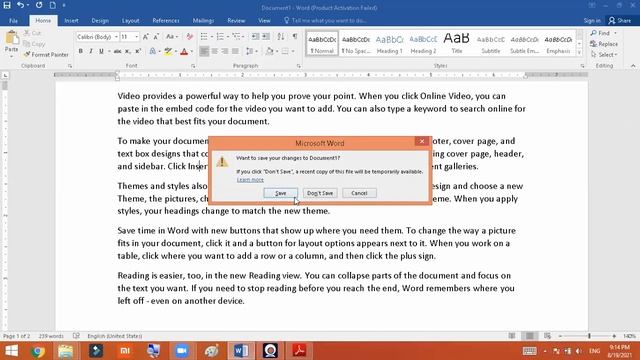Click the Borders icon
This screenshot has height=360, width=640.
tap(285, 51)
